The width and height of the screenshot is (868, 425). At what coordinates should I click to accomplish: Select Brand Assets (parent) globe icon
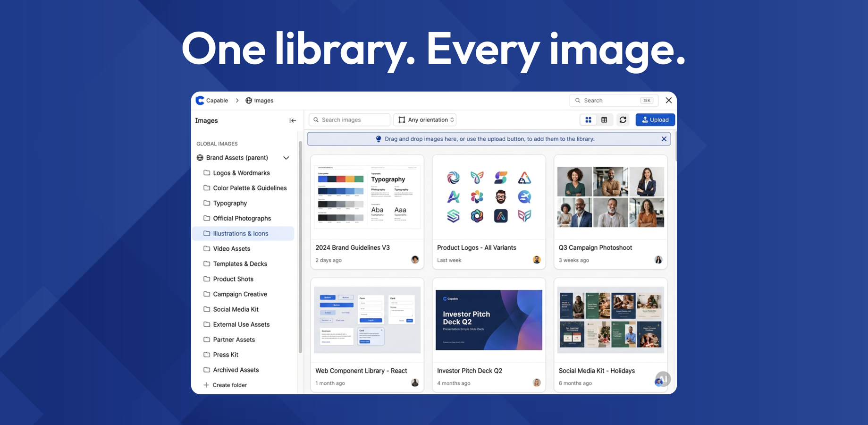pos(200,158)
